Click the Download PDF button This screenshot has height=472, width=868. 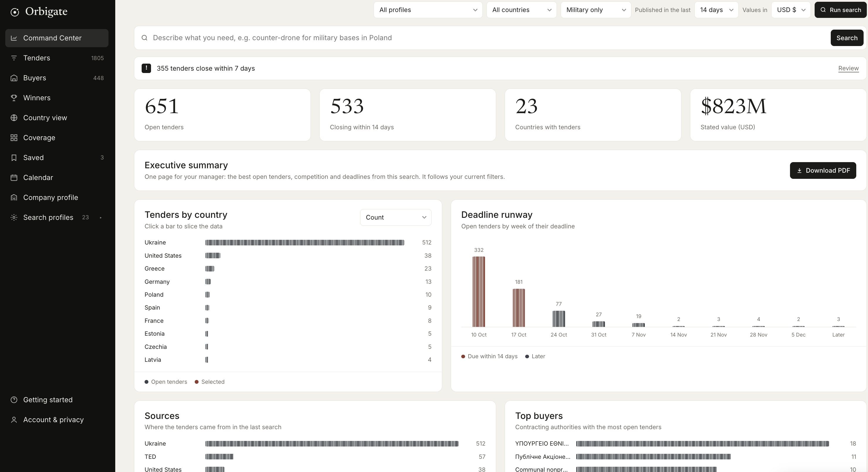click(x=823, y=170)
